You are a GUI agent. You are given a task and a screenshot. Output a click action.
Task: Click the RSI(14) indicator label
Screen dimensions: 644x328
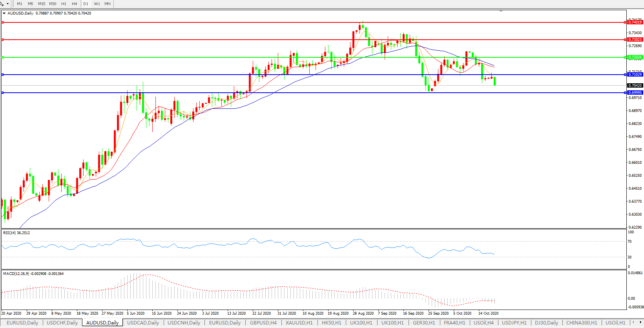tap(16, 233)
